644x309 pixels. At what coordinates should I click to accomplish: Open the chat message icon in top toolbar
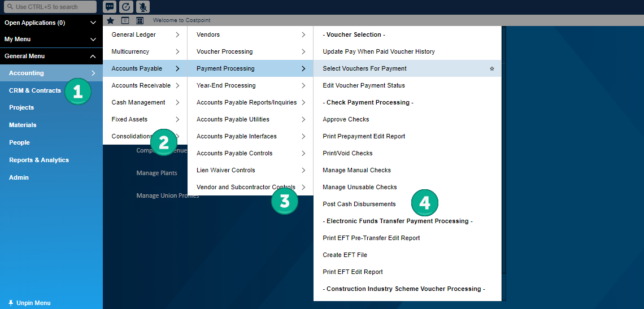110,7
